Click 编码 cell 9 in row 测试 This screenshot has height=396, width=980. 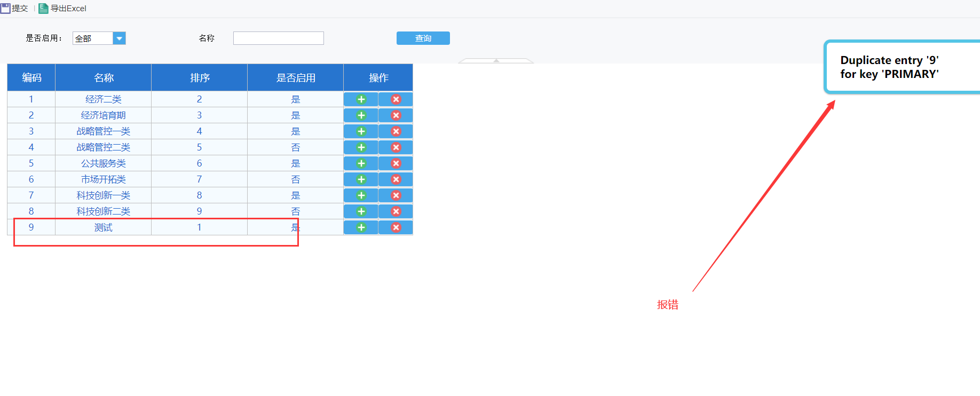(31, 227)
